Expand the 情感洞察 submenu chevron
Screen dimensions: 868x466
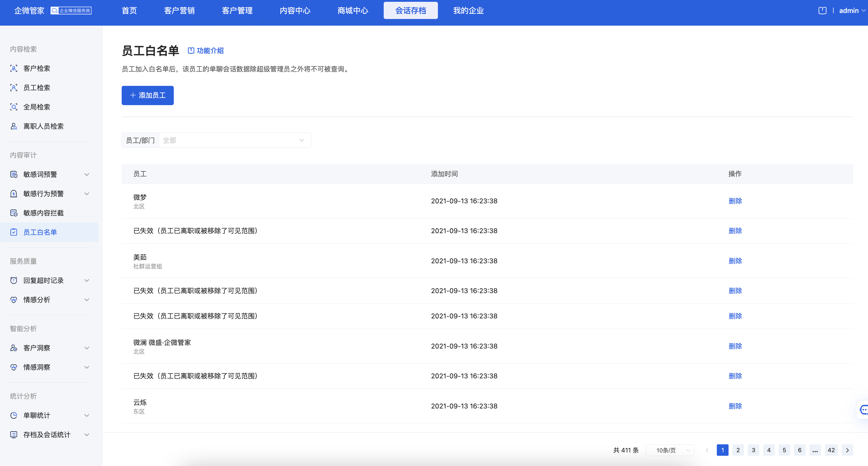[x=87, y=367]
